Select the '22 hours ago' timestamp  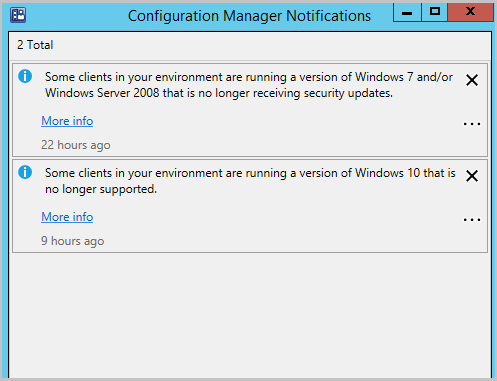(x=76, y=145)
